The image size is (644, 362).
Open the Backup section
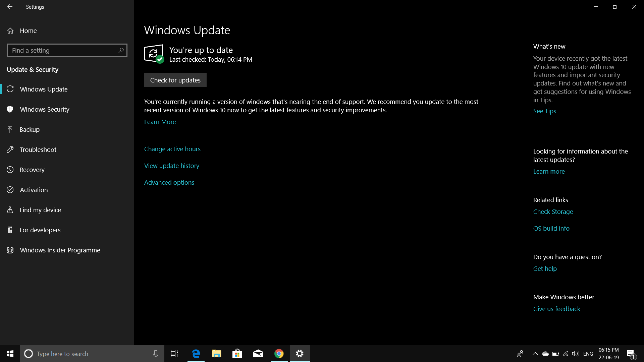click(x=67, y=129)
